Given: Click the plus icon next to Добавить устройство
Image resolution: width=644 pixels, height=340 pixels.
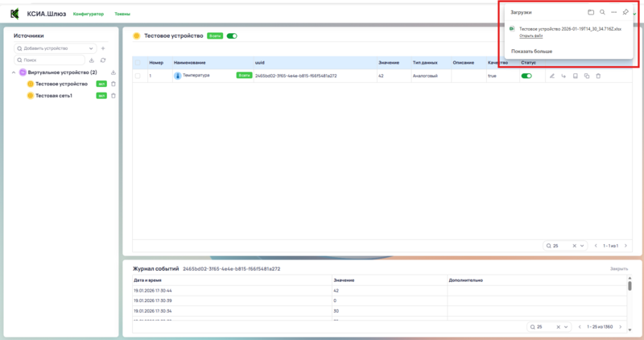Looking at the screenshot, I should pyautogui.click(x=103, y=48).
